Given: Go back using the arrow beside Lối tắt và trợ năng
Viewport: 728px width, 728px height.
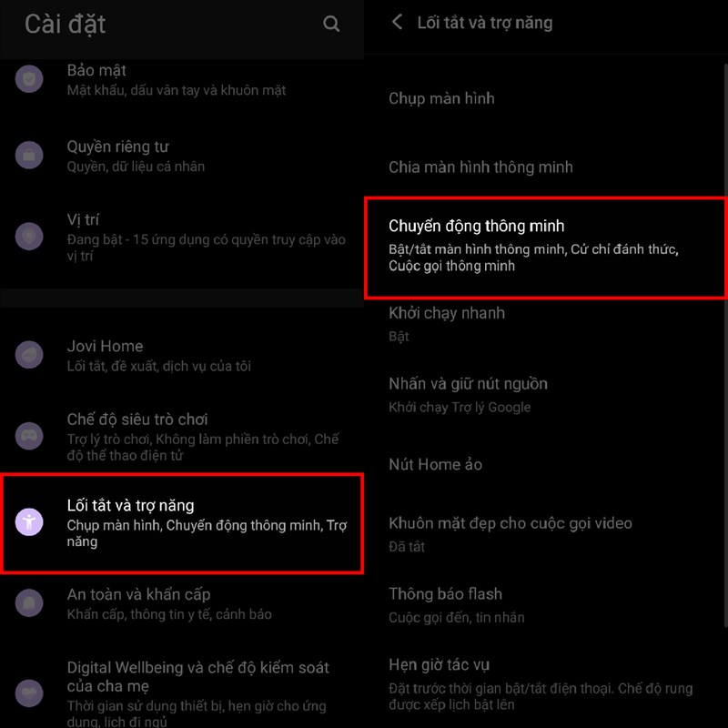Looking at the screenshot, I should pos(397,22).
